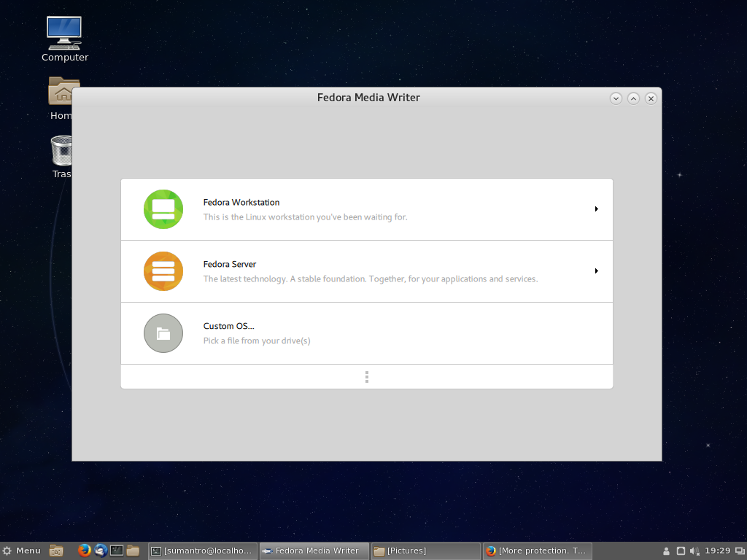Click the muted volume tray icon
This screenshot has height=560, width=747.
[694, 551]
